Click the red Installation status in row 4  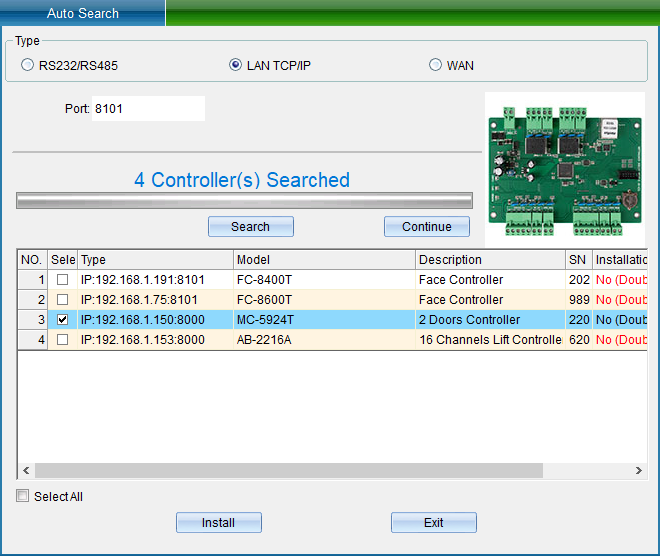pyautogui.click(x=620, y=340)
